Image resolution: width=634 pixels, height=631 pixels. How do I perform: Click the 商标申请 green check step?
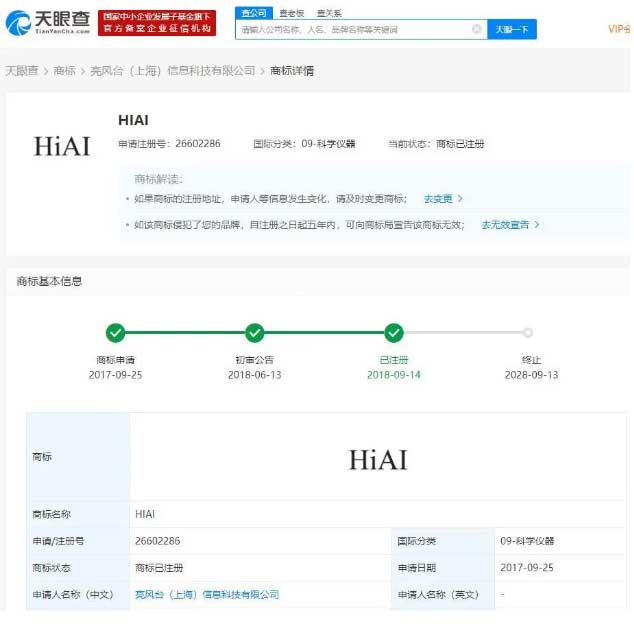click(115, 333)
